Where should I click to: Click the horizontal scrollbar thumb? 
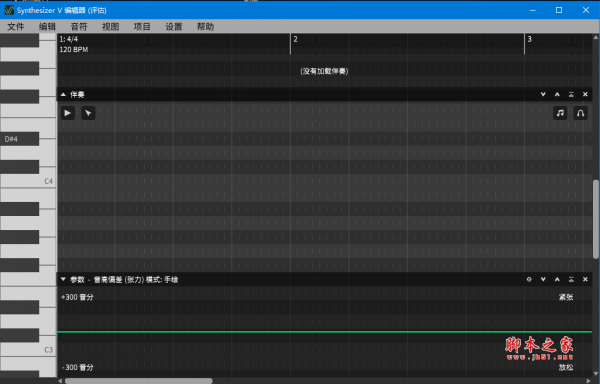tap(139, 381)
